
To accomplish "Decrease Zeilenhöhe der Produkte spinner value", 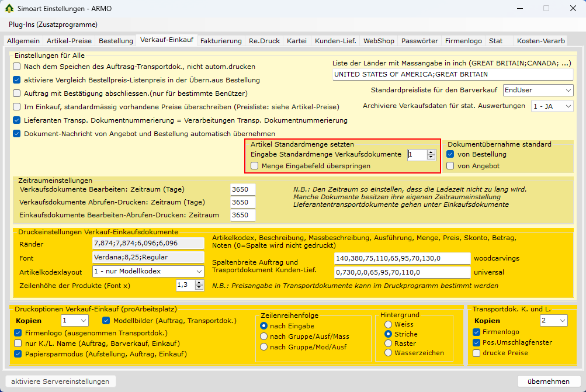I will click(x=199, y=288).
